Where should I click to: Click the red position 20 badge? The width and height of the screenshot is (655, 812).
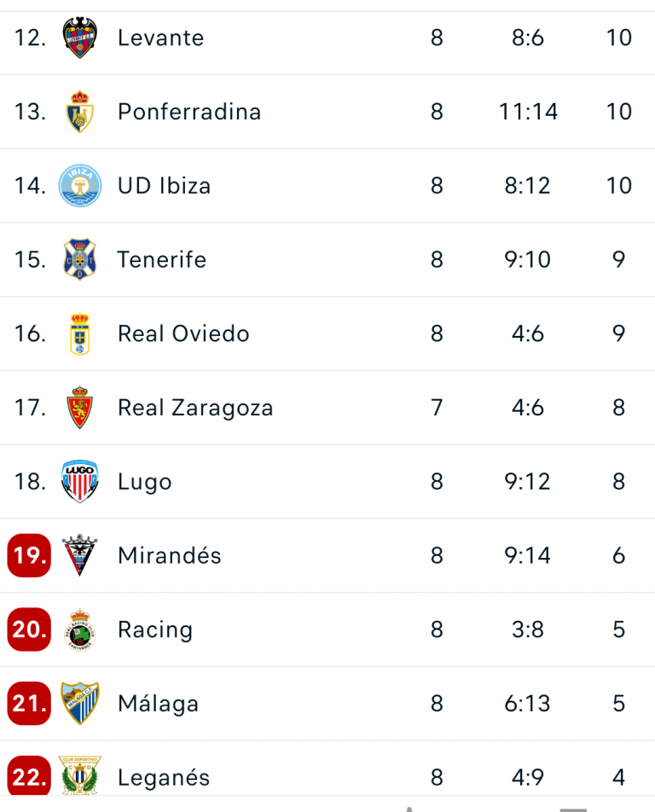point(29,629)
